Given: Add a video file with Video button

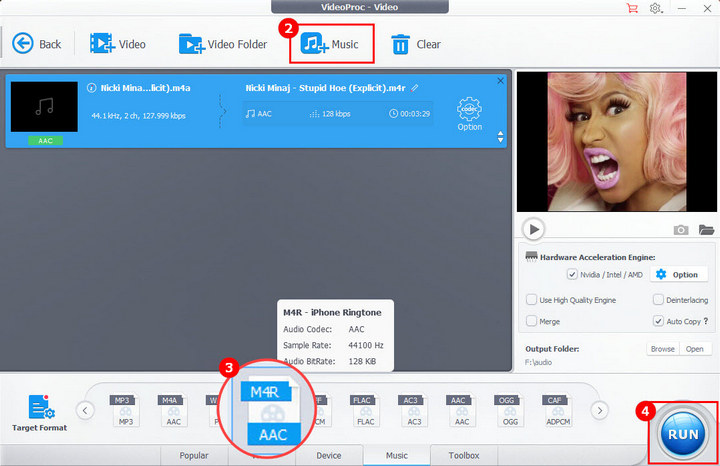Looking at the screenshot, I should coord(118,44).
